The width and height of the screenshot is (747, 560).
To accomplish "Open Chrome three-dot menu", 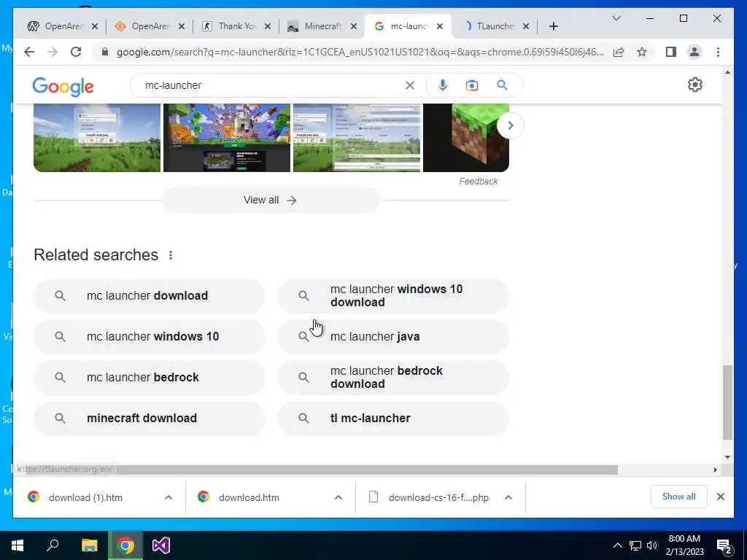I will click(718, 52).
